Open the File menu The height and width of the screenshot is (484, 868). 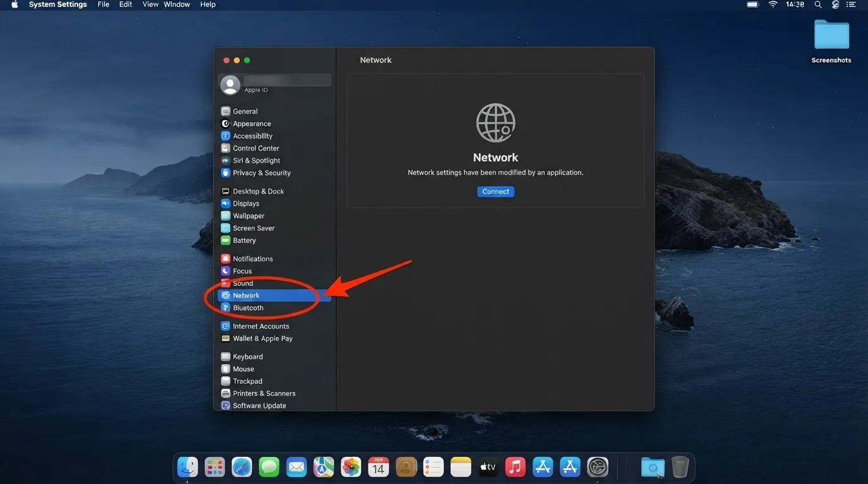tap(103, 4)
